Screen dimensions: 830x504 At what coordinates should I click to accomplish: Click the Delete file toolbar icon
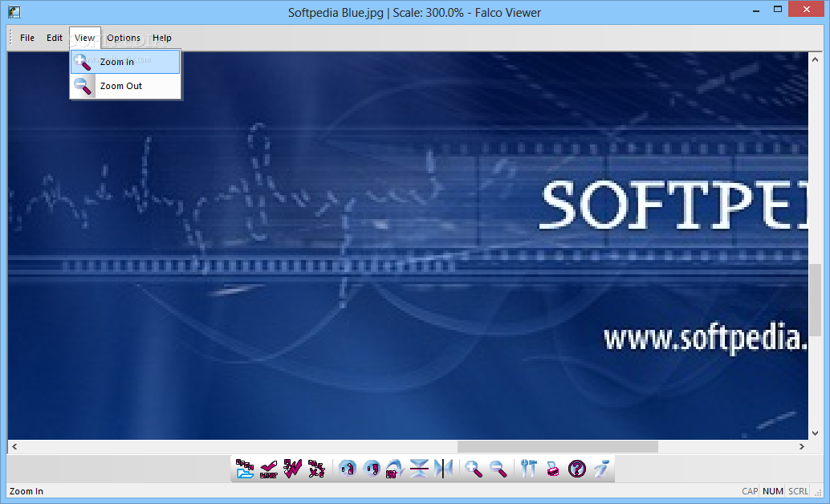tap(316, 469)
